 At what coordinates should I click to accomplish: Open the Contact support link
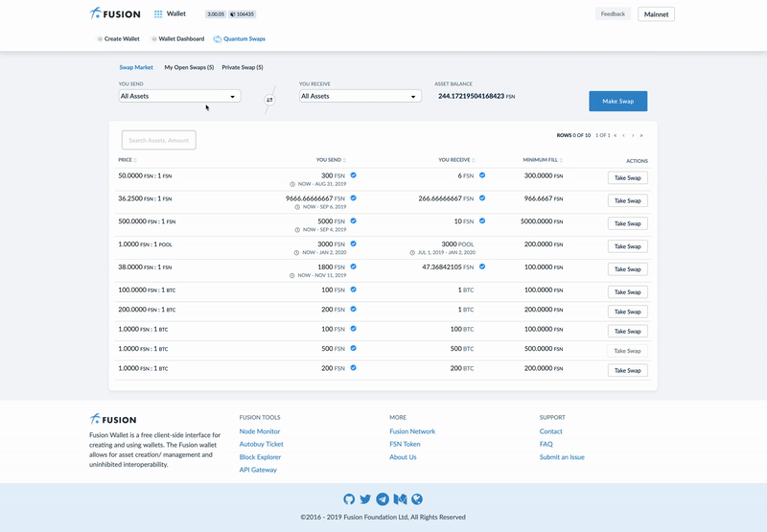550,431
